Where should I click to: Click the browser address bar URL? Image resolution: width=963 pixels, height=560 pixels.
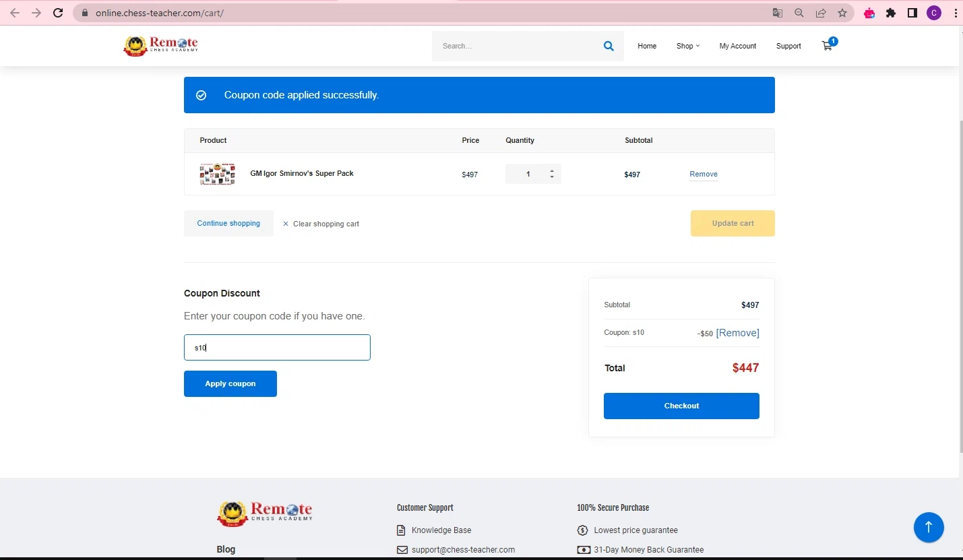pyautogui.click(x=159, y=13)
